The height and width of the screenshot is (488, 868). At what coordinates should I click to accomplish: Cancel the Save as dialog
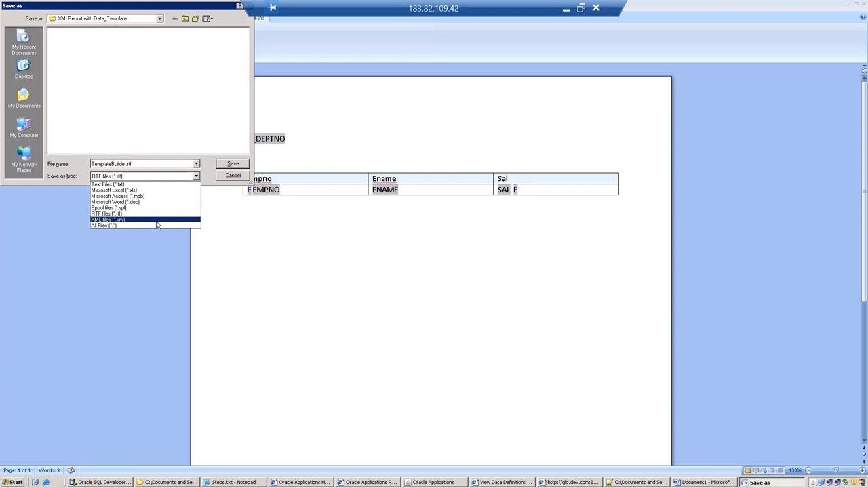pos(233,176)
